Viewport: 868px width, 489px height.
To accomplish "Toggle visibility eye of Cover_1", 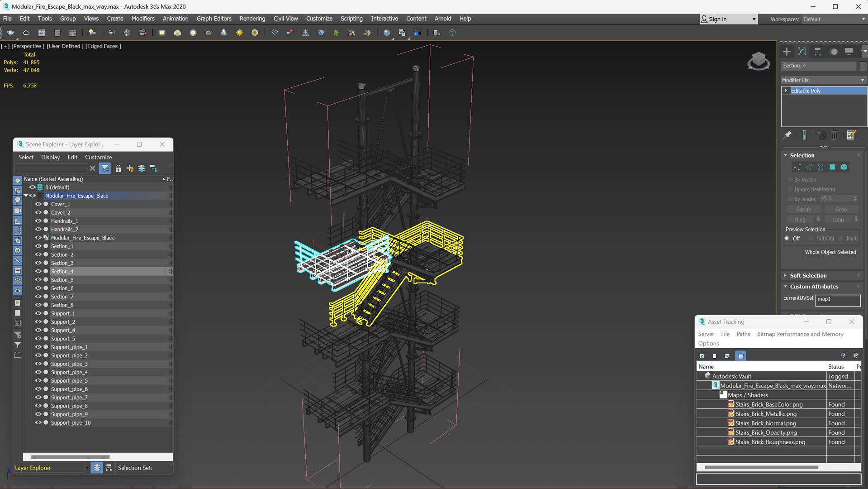I will coord(38,204).
